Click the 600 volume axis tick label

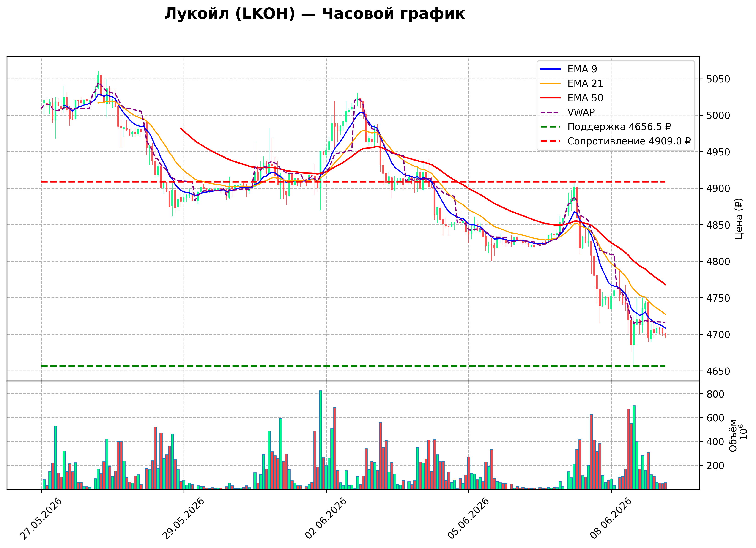(715, 418)
